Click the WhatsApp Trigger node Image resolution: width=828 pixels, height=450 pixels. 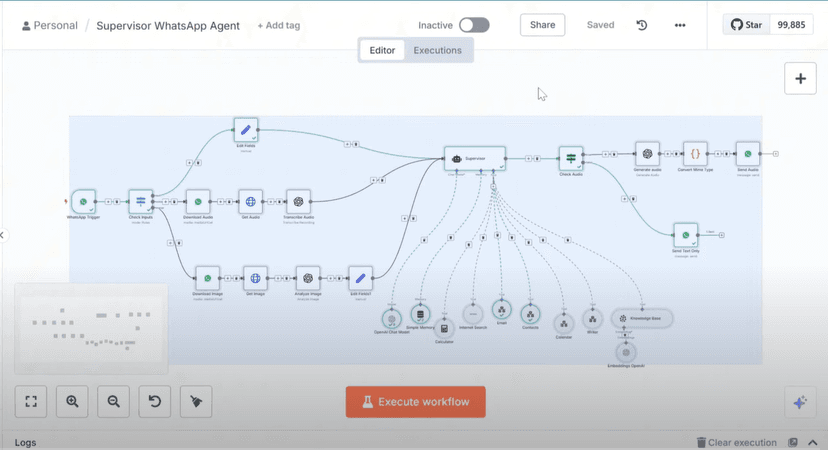[x=83, y=202]
